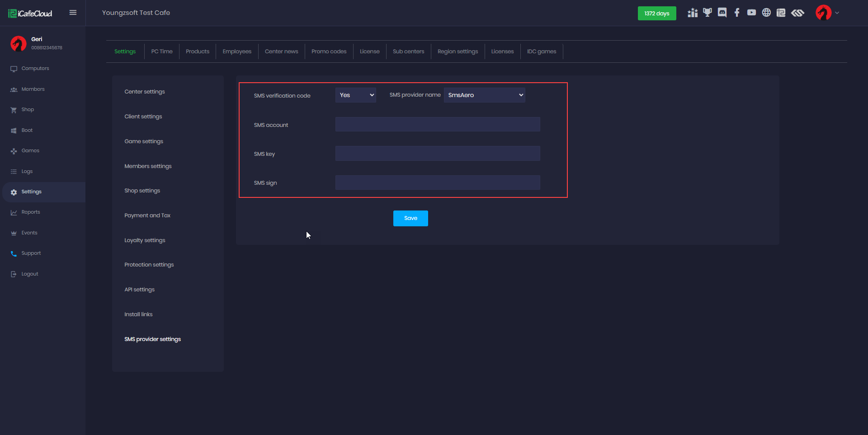Screen dimensions: 868x435
Task: Open the Facebook link icon
Action: [737, 13]
